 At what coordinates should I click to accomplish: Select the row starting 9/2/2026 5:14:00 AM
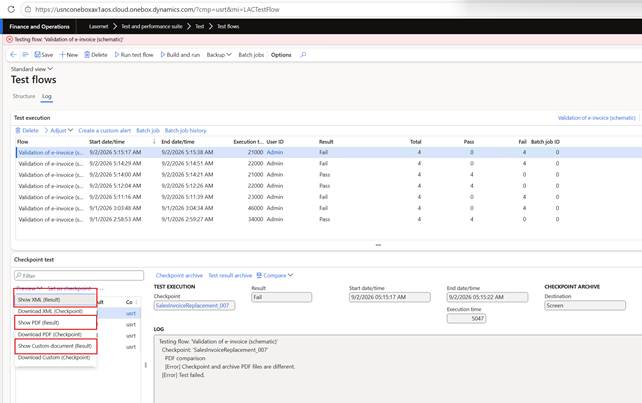328,174
